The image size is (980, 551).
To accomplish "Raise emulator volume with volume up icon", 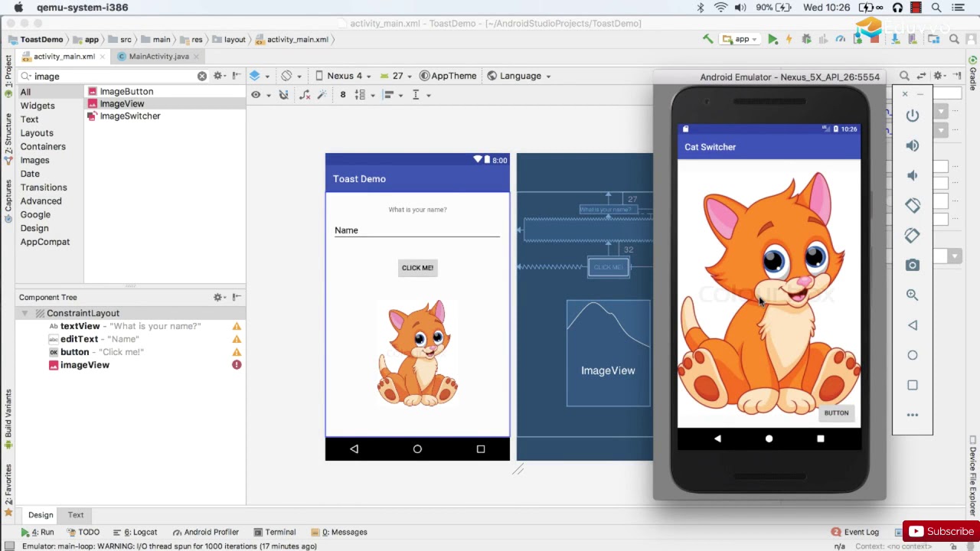I will coord(912,145).
